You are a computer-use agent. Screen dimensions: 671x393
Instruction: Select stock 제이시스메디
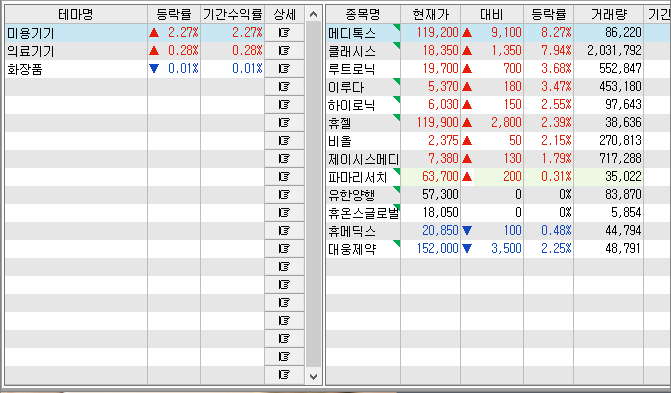tap(363, 159)
